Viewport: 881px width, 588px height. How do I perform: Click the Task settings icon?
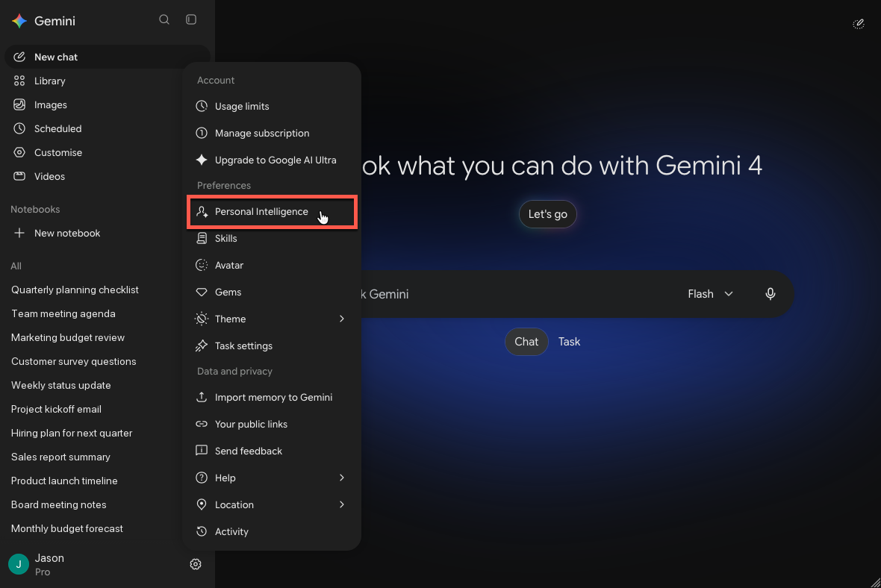[x=202, y=346]
